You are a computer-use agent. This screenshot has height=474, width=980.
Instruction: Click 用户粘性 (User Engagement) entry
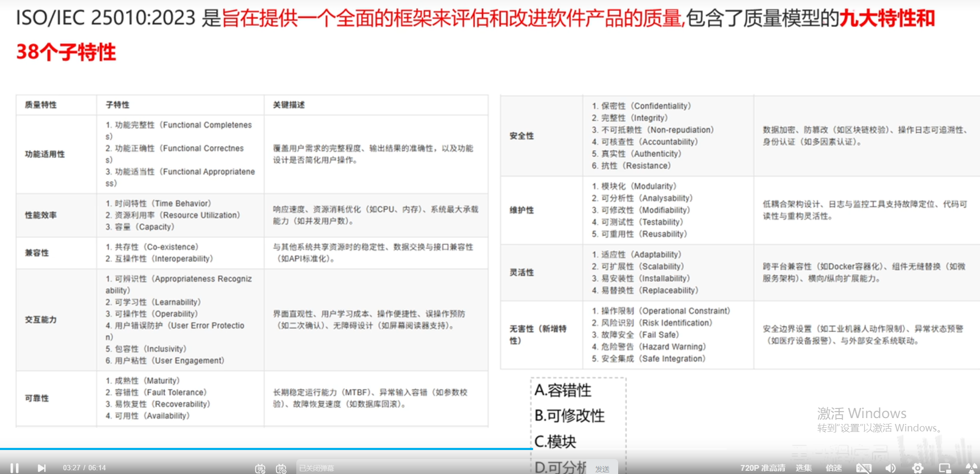click(165, 361)
